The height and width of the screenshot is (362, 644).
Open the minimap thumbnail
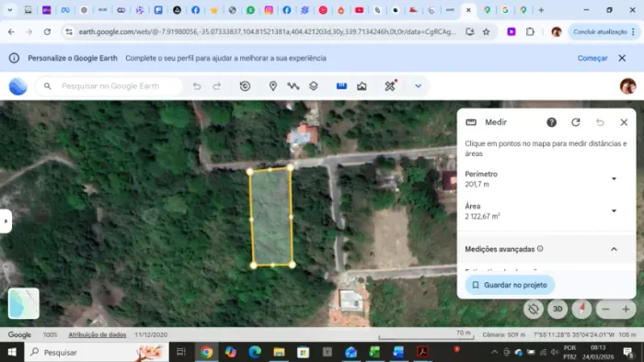point(24,303)
